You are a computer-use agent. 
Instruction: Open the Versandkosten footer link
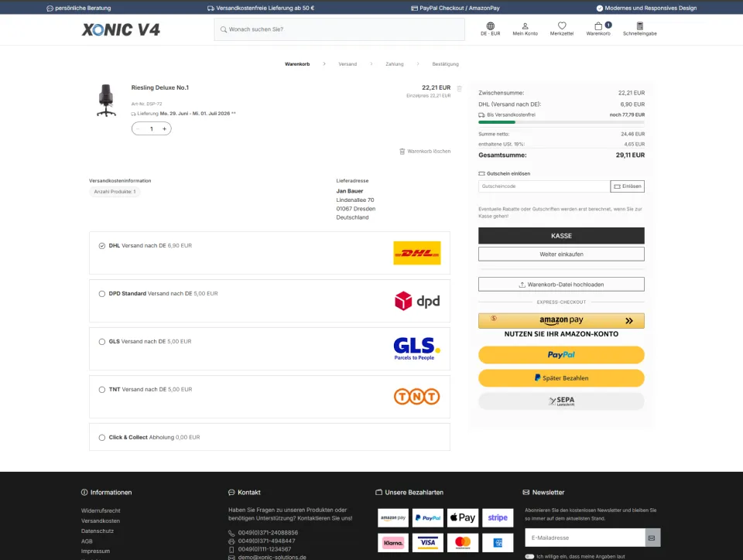pos(101,521)
